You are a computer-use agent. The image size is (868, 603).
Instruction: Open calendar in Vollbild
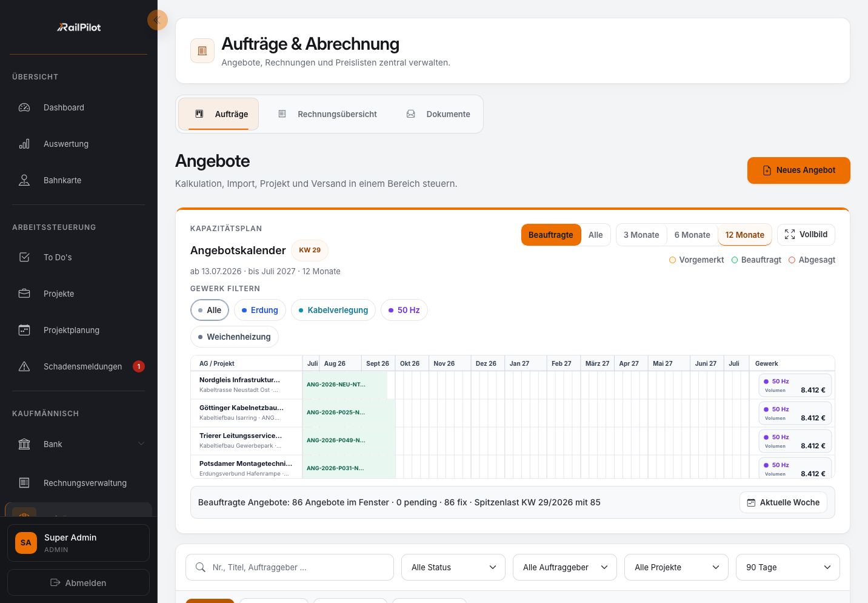pos(806,234)
